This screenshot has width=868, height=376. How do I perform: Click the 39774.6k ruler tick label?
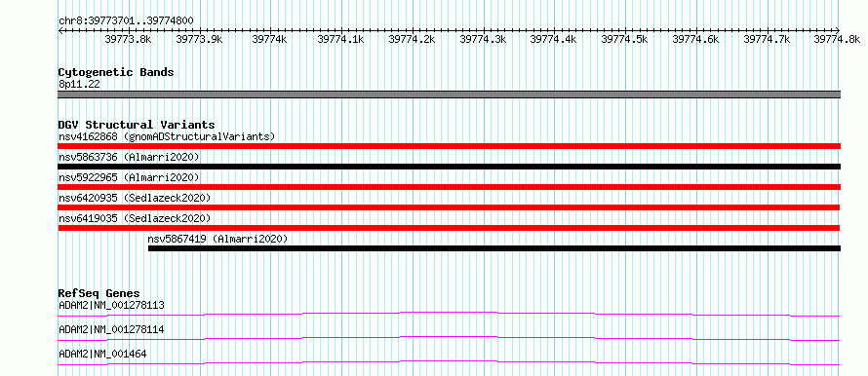point(695,39)
